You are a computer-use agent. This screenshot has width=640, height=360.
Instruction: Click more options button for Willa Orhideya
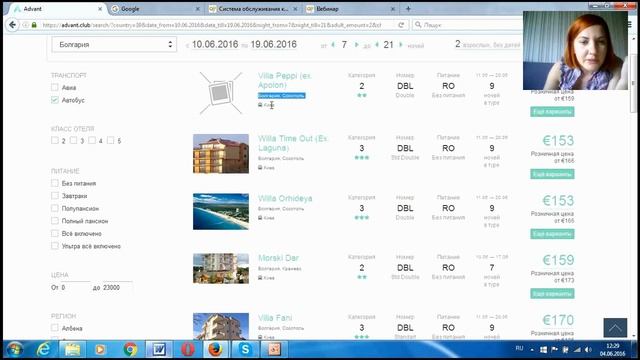point(552,234)
